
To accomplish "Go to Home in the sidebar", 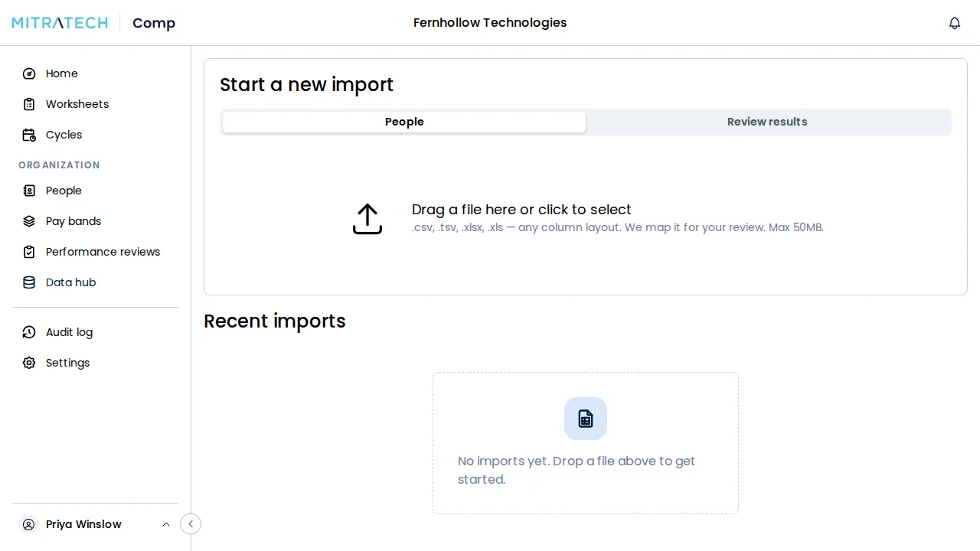I will [x=62, y=73].
